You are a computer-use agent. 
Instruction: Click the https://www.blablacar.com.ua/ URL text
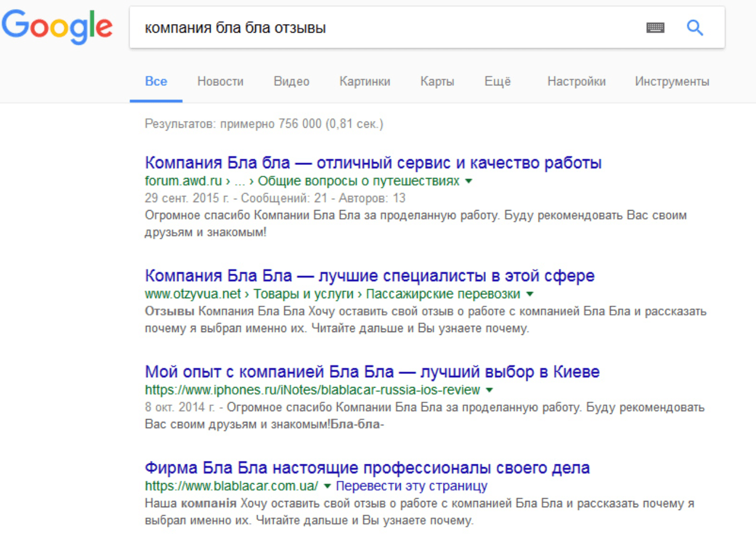click(x=231, y=486)
